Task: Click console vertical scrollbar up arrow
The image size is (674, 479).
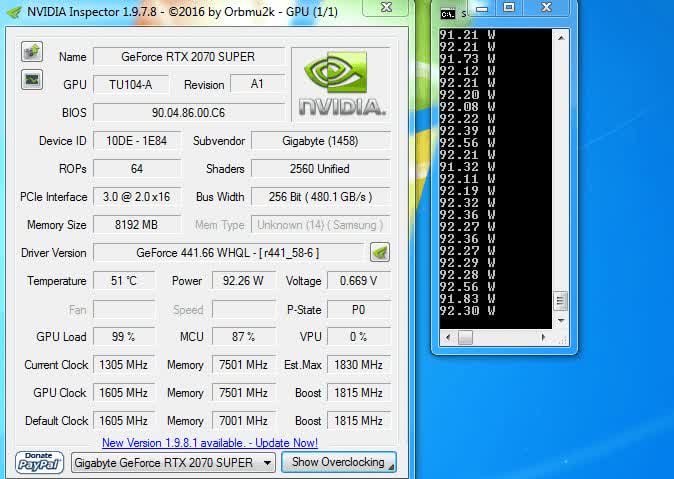Action: click(561, 38)
